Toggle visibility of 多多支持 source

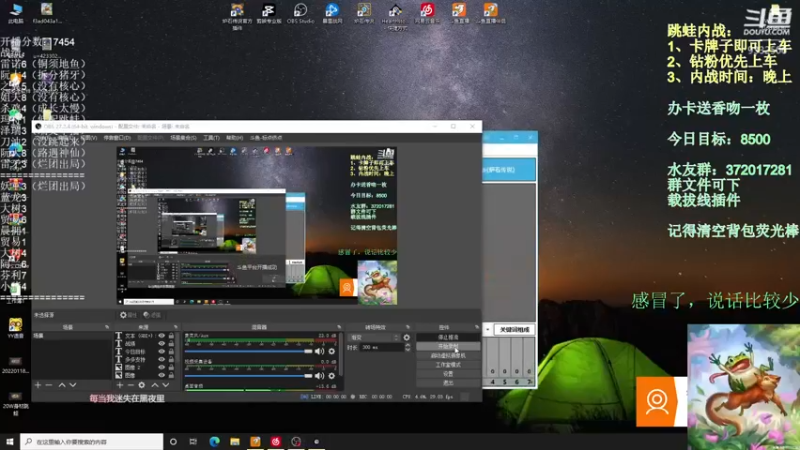click(162, 359)
